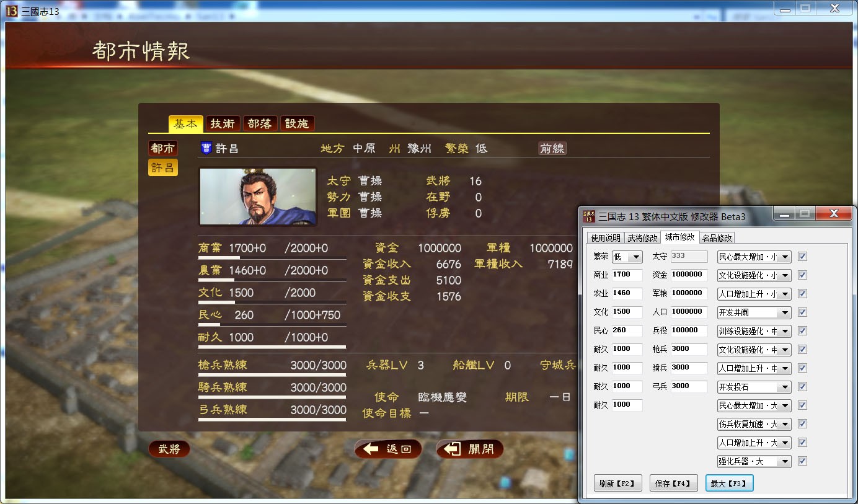This screenshot has width=858, height=504.
Task: Switch to the 武将修改 tab
Action: pyautogui.click(x=642, y=237)
